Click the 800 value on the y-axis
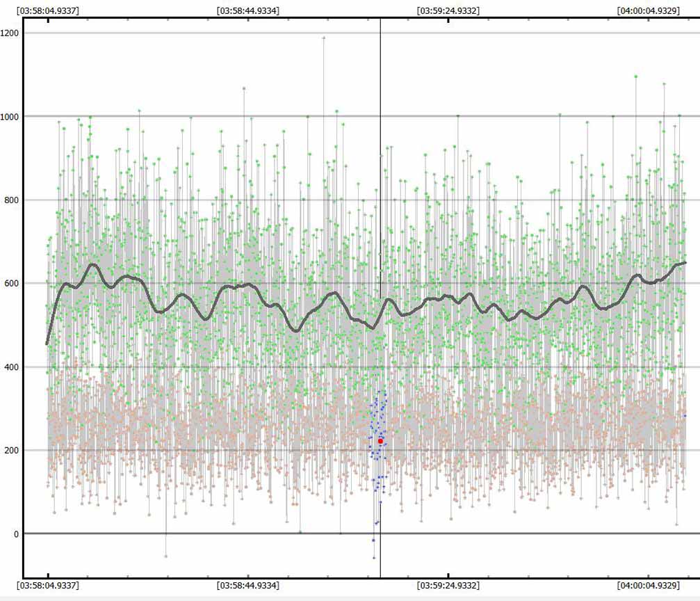This screenshot has height=601, width=700. (x=11, y=200)
